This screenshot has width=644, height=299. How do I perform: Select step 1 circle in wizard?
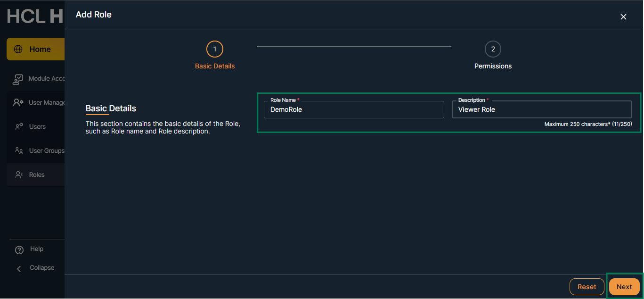click(x=215, y=49)
